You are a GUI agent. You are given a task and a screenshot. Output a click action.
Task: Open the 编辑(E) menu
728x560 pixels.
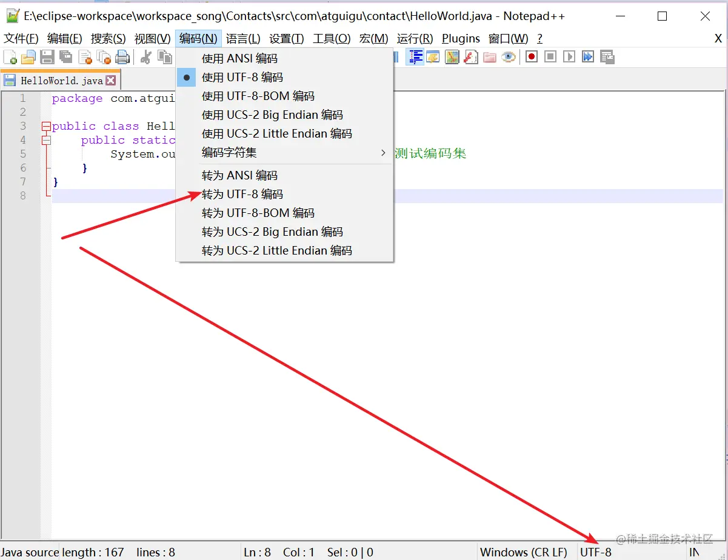click(x=64, y=39)
